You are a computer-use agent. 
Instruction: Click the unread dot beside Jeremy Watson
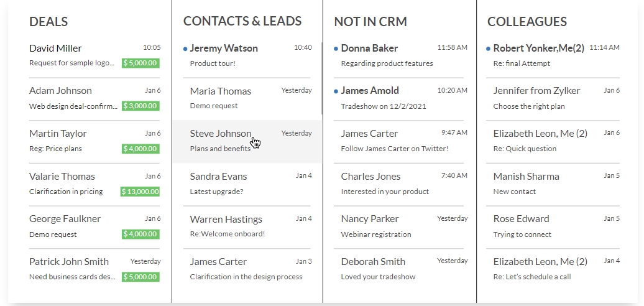tap(185, 49)
